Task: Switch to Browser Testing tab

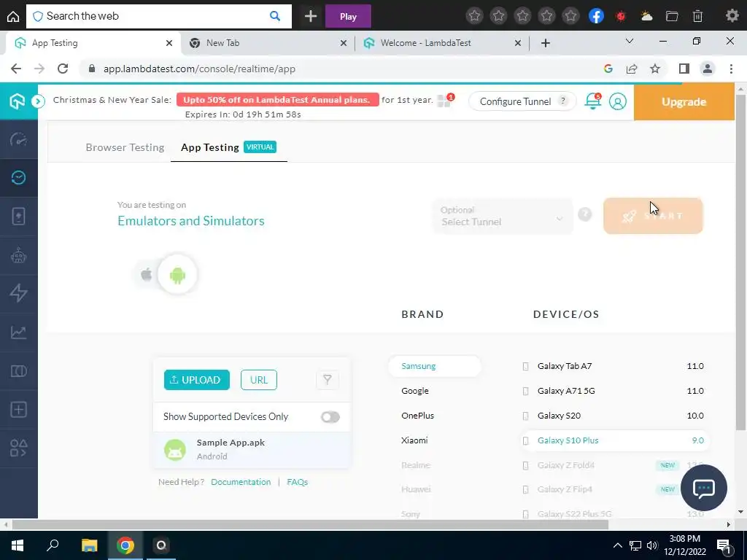Action: pos(125,147)
